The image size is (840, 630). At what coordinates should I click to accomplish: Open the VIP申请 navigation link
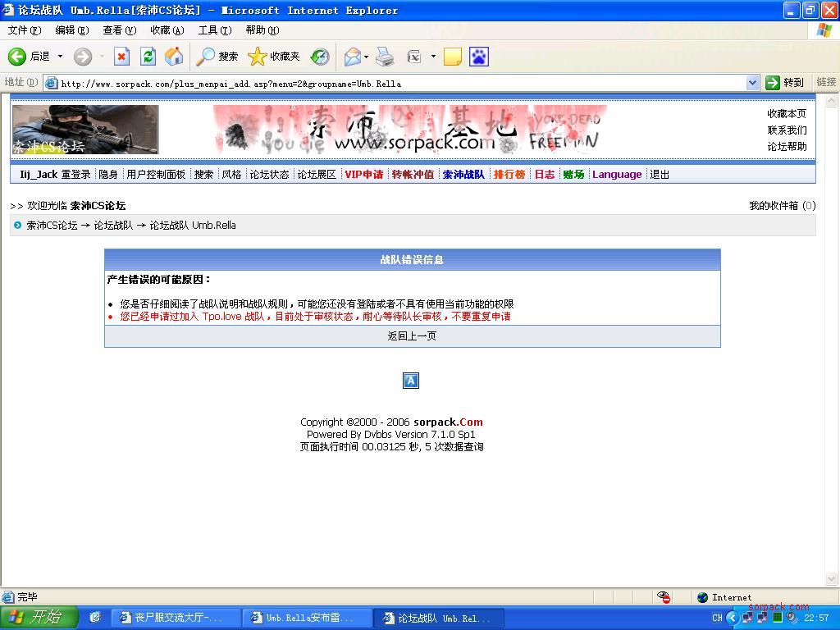363,175
